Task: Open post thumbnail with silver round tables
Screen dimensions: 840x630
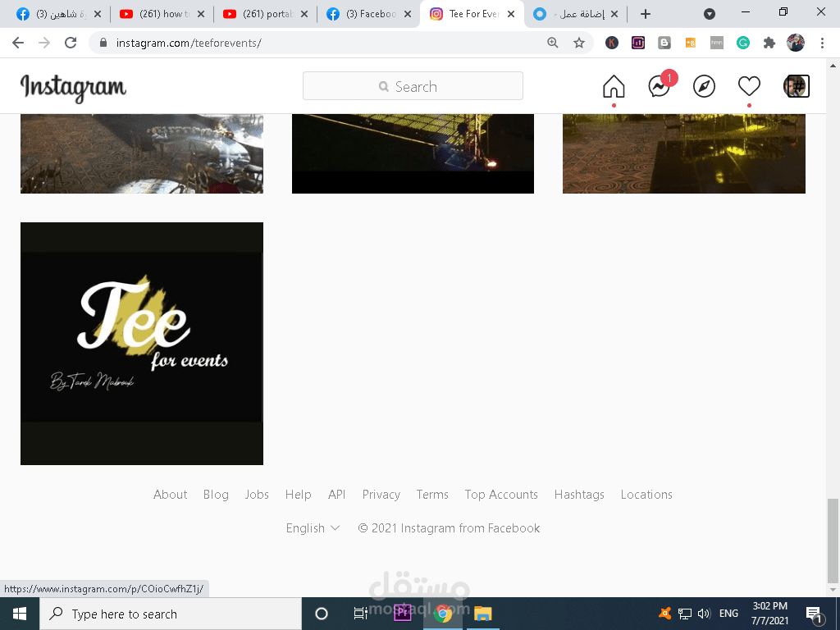Action: 141,153
